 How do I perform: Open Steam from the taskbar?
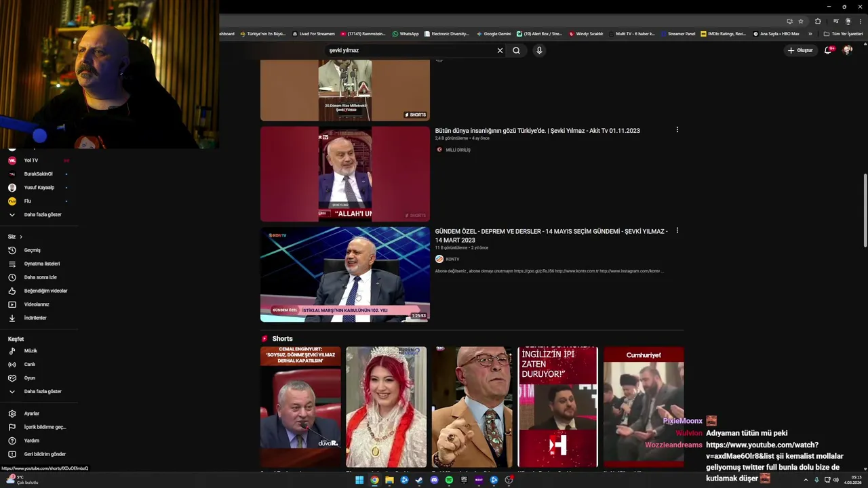(419, 480)
